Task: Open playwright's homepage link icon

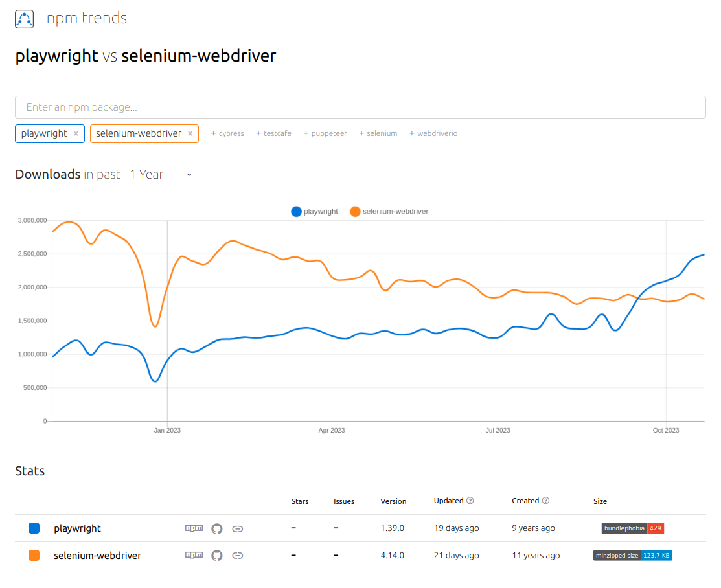Action: click(x=238, y=528)
